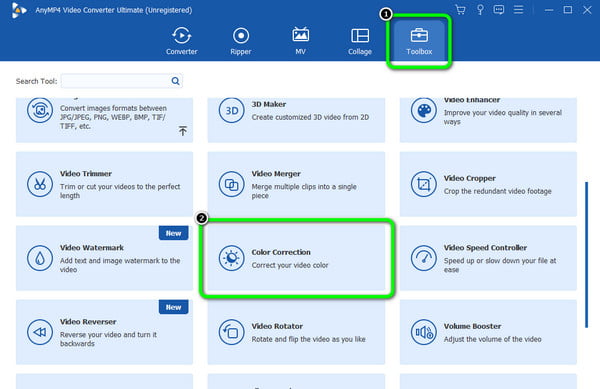Open the Video Watermark title
This screenshot has height=389, width=600.
click(x=92, y=247)
